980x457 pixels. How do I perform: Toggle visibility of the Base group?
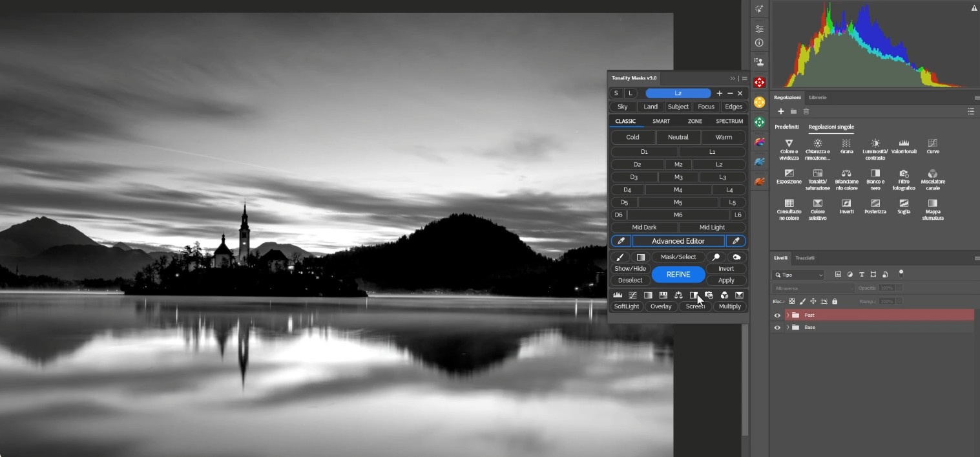tap(777, 328)
